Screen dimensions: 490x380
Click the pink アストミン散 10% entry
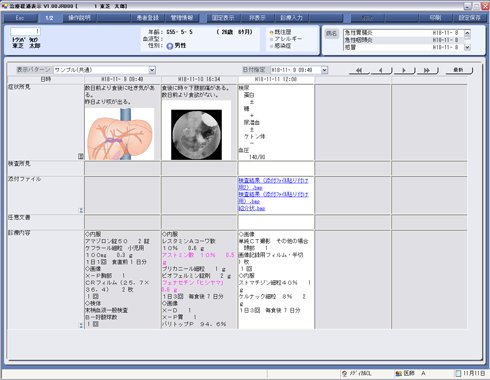(x=198, y=258)
